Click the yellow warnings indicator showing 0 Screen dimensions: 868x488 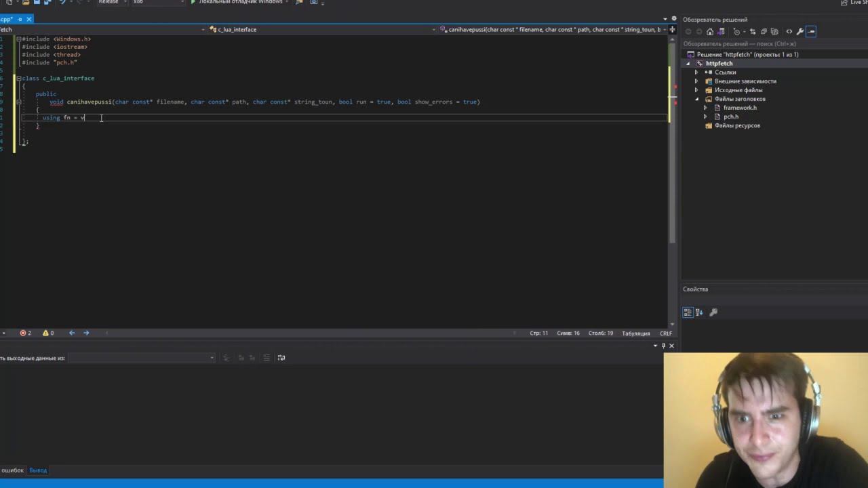point(48,333)
